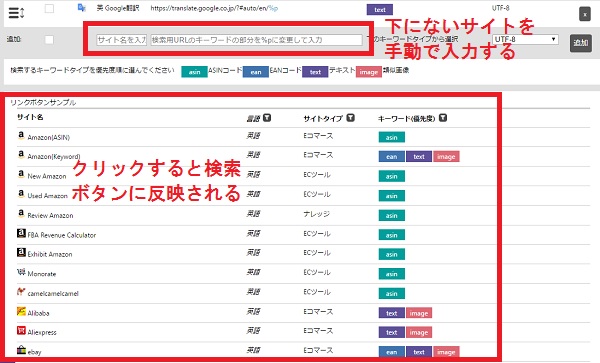The image size is (600, 363).
Task: Add New Amazon from the sample list
Action: click(47, 176)
